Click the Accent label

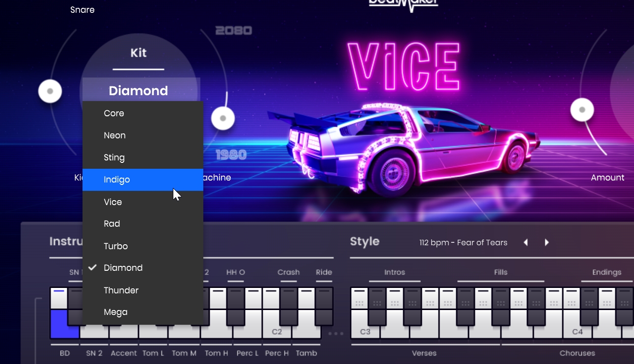point(124,353)
